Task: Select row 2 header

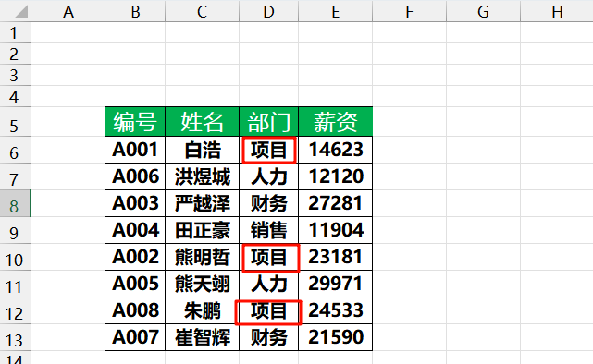Action: click(15, 54)
